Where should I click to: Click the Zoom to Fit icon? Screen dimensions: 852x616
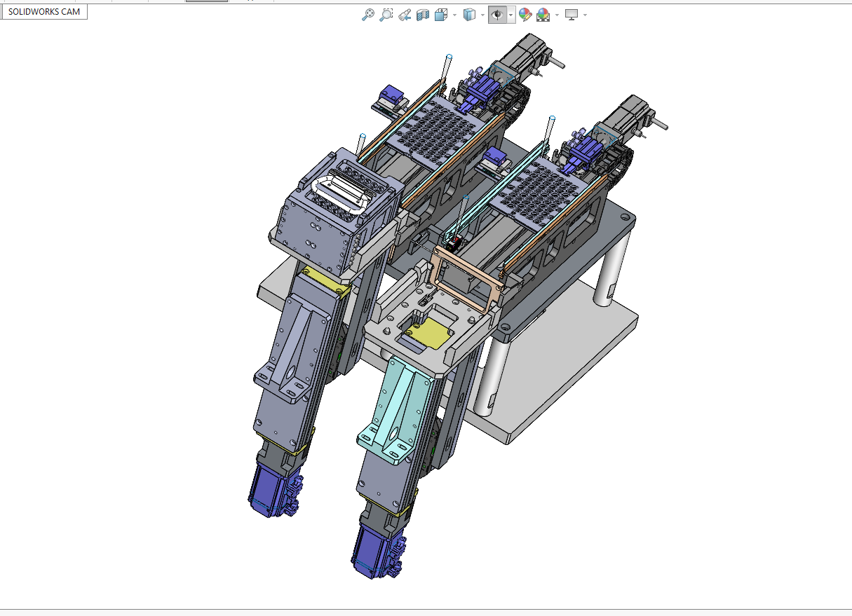click(367, 15)
